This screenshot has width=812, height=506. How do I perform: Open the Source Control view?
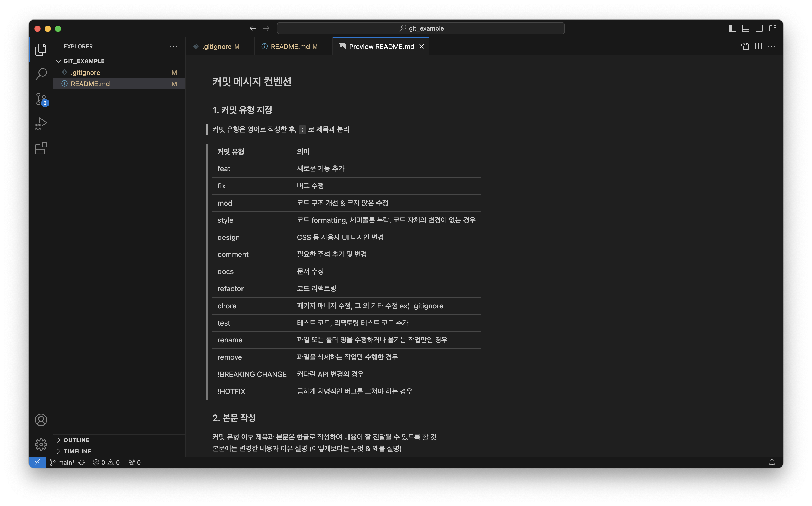coord(41,99)
